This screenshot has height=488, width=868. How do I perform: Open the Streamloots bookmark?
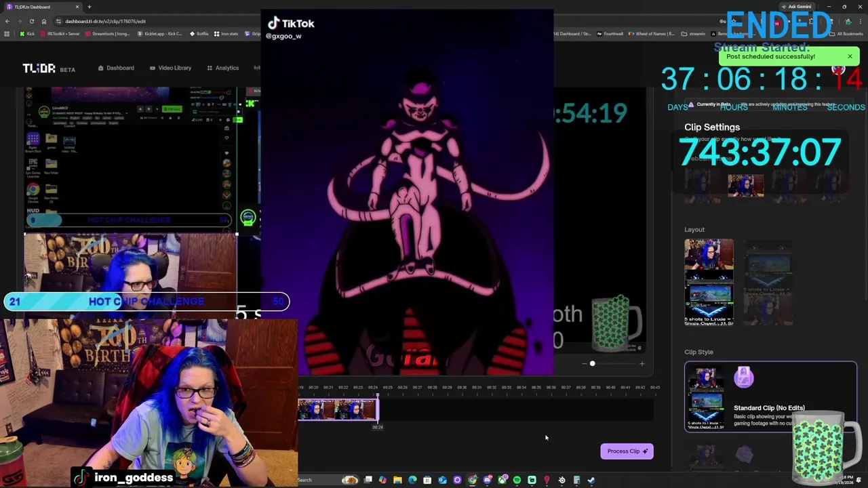click(x=108, y=34)
